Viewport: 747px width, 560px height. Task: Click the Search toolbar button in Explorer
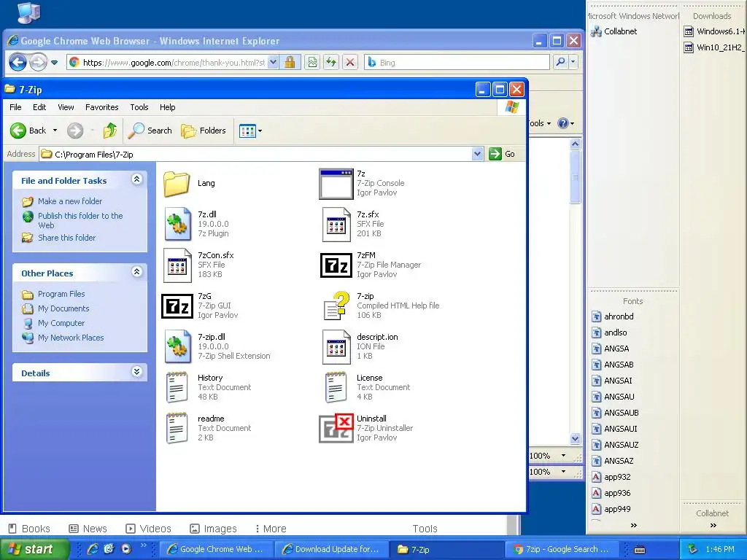pyautogui.click(x=150, y=131)
